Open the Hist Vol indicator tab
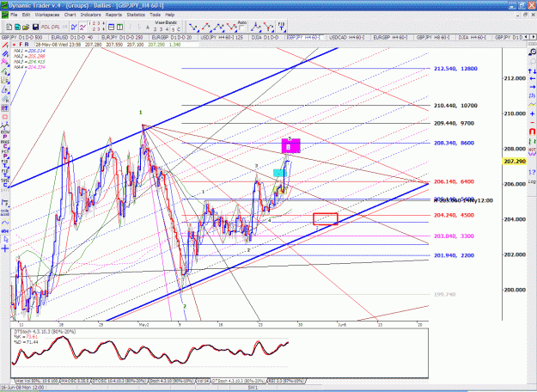537x392 pixels. pyautogui.click(x=37, y=381)
